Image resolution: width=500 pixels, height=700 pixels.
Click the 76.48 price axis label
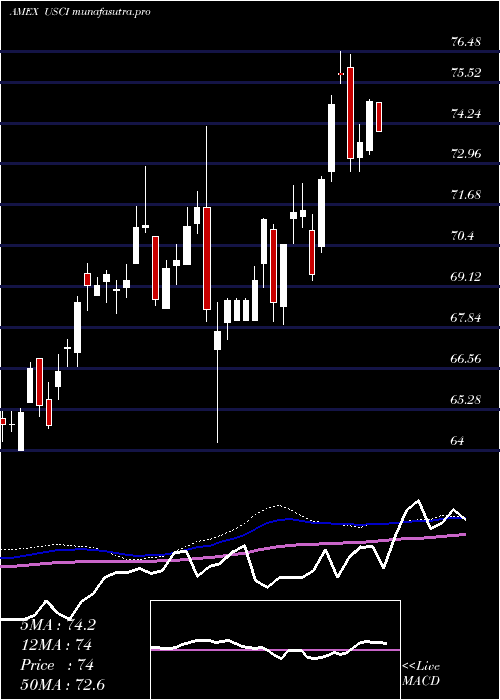click(x=466, y=42)
